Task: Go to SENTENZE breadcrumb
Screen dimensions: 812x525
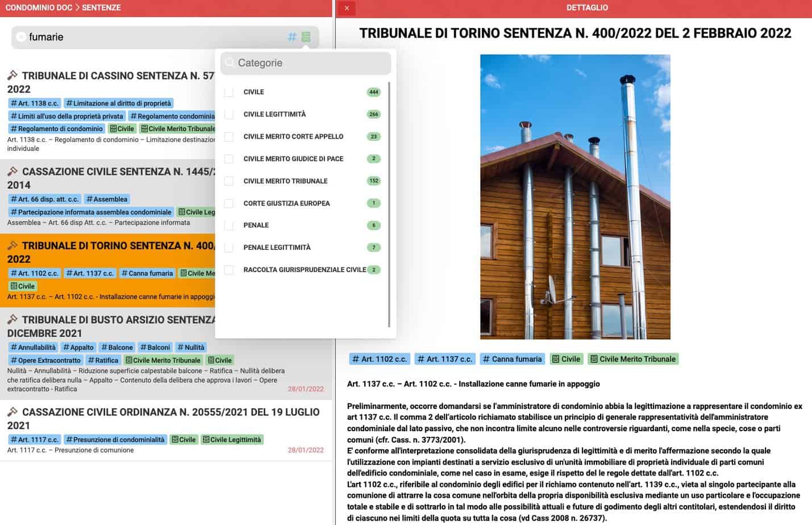Action: click(x=101, y=8)
